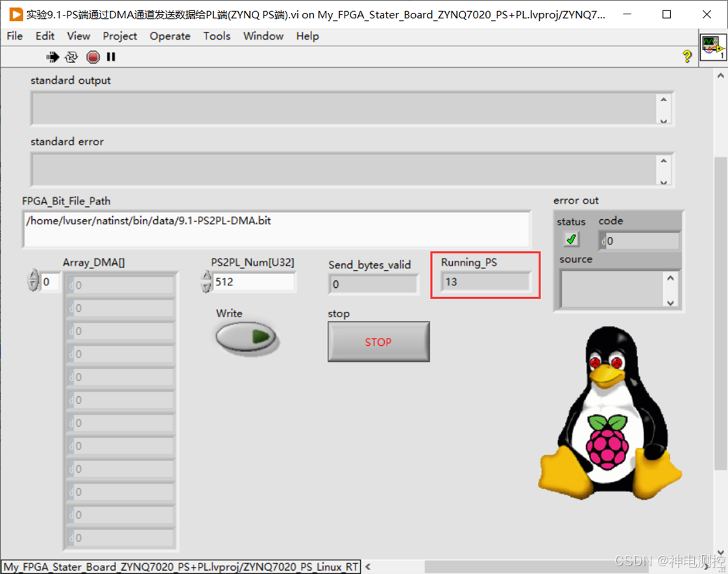Click the standard output scroll up arrow

[664, 99]
